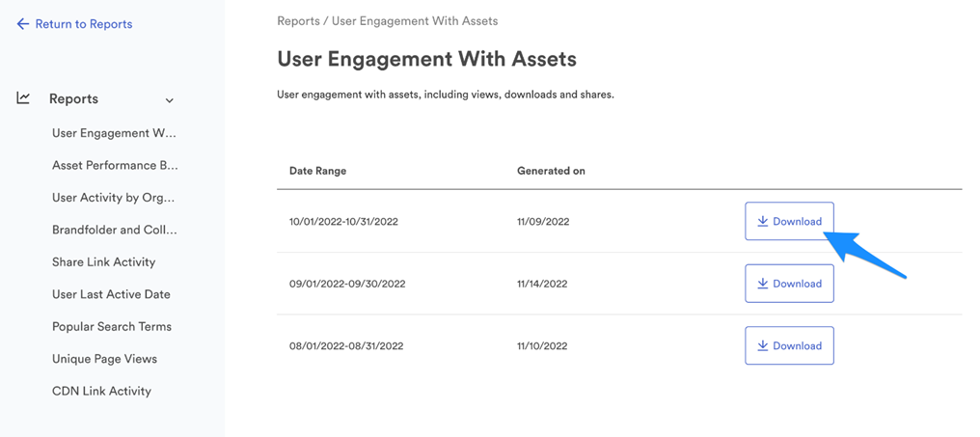The image size is (980, 437).
Task: Download the 10/01/2022-10/31/2022 report
Action: coord(789,221)
